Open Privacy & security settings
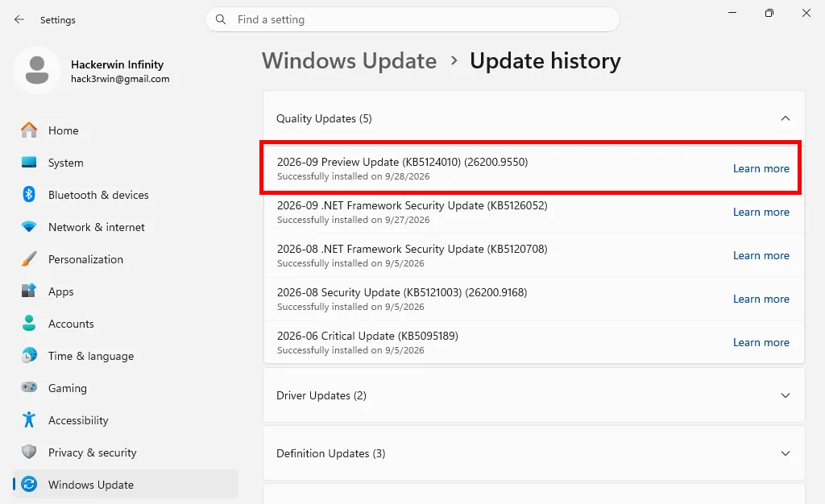 pos(126,452)
